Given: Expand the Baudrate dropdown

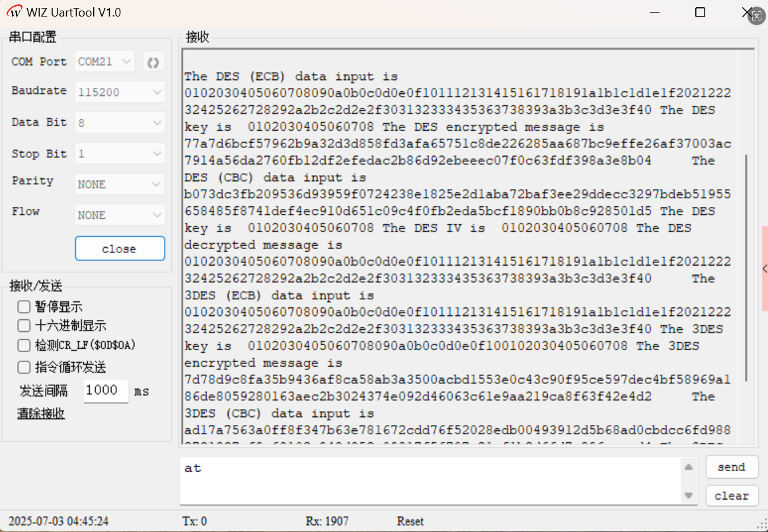Looking at the screenshot, I should coord(120,93).
